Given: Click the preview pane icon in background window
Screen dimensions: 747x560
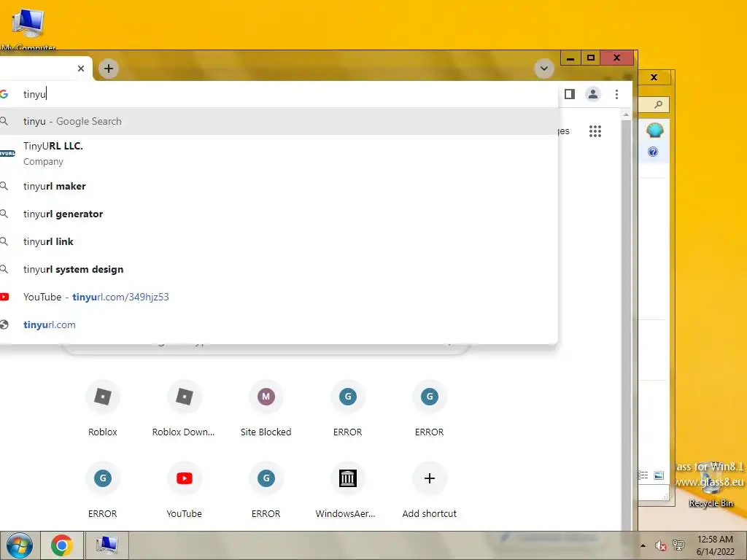Looking at the screenshot, I should [x=659, y=475].
